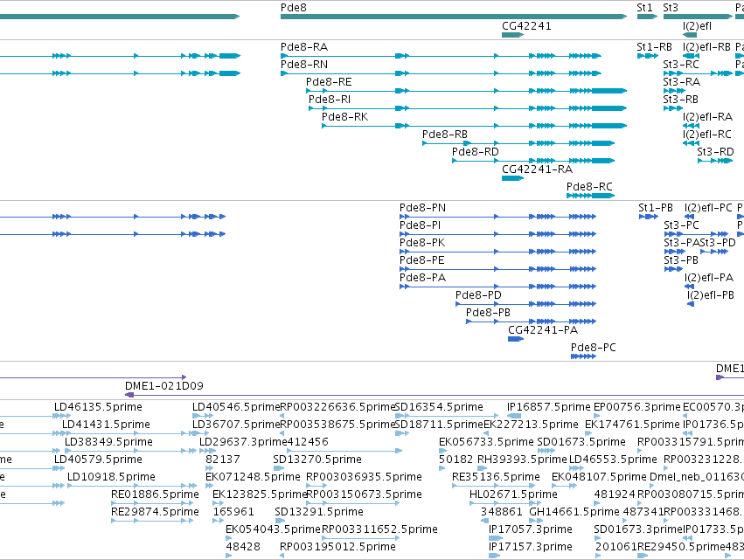The height and width of the screenshot is (560, 744).
Task: Select protein Pde8-PE
Action: [x=421, y=260]
